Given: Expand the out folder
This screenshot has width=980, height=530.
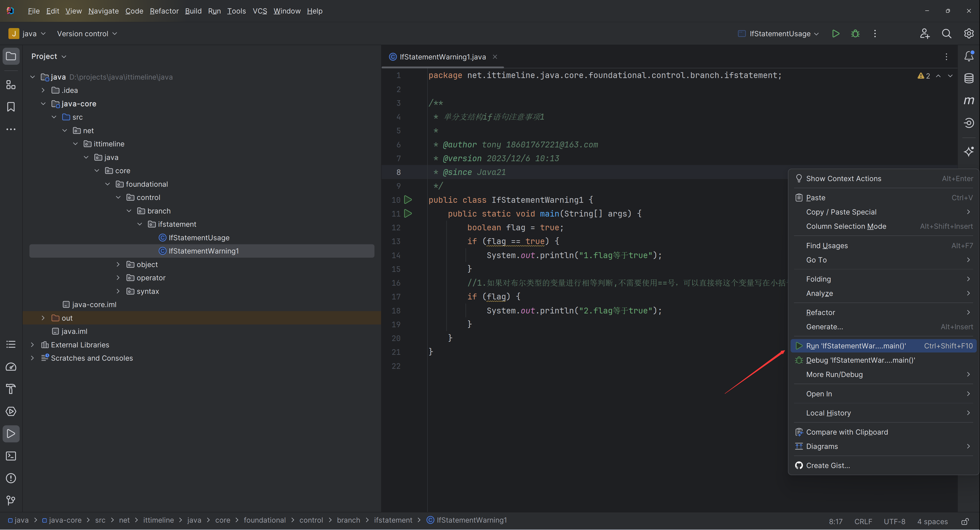Looking at the screenshot, I should (43, 318).
